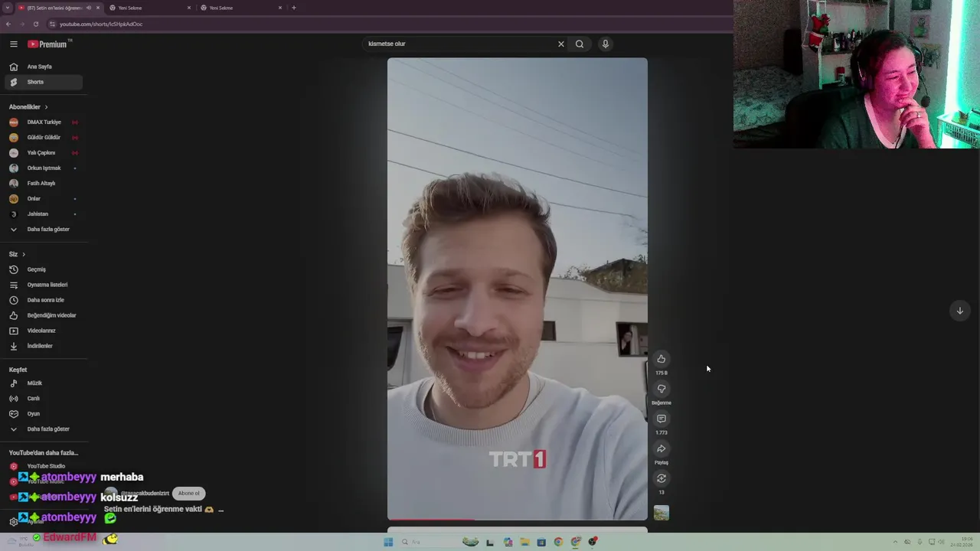Select Shorts in the sidebar
This screenshot has height=551, width=980.
click(x=43, y=82)
